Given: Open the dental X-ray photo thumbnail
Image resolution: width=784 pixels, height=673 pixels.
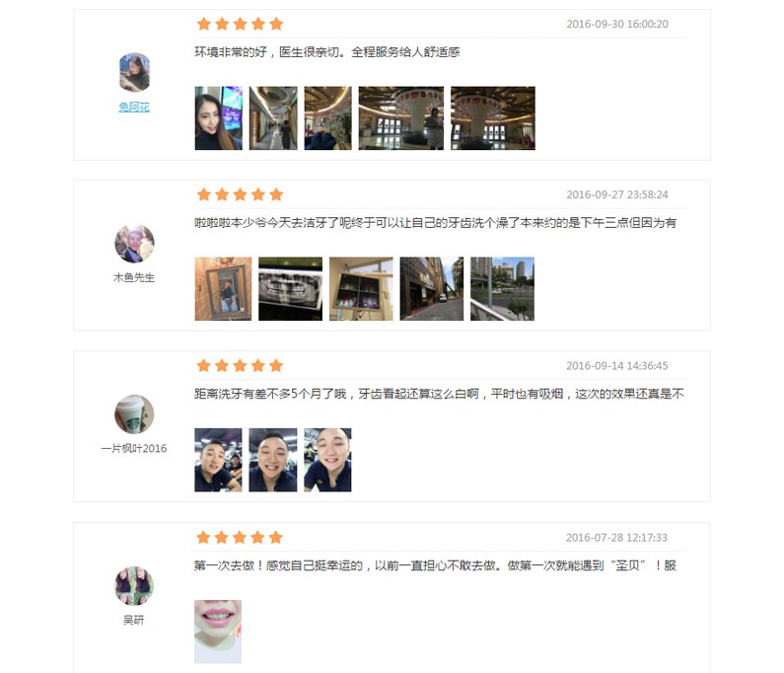Looking at the screenshot, I should click(291, 289).
